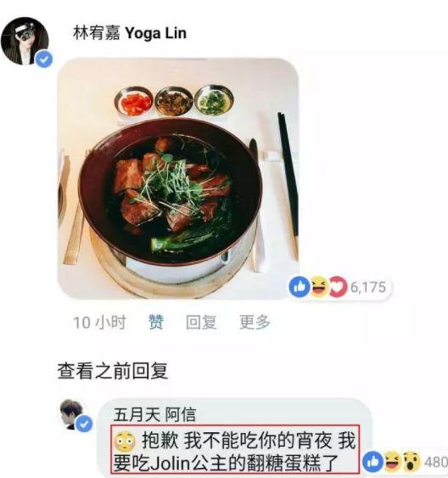Click the laughing icon on 阿信's reply
Viewport: 448px width, 478px height.
click(x=392, y=462)
